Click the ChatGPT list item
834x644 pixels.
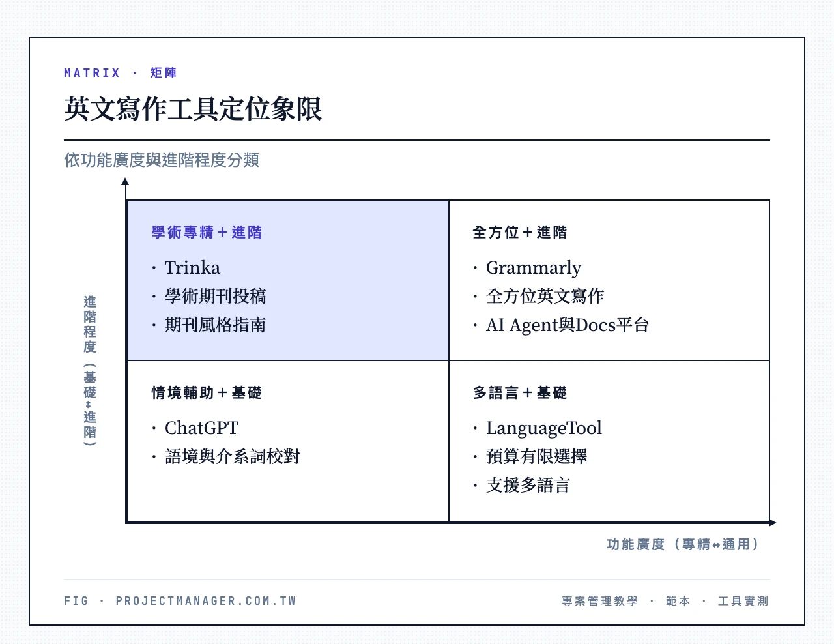coord(201,428)
